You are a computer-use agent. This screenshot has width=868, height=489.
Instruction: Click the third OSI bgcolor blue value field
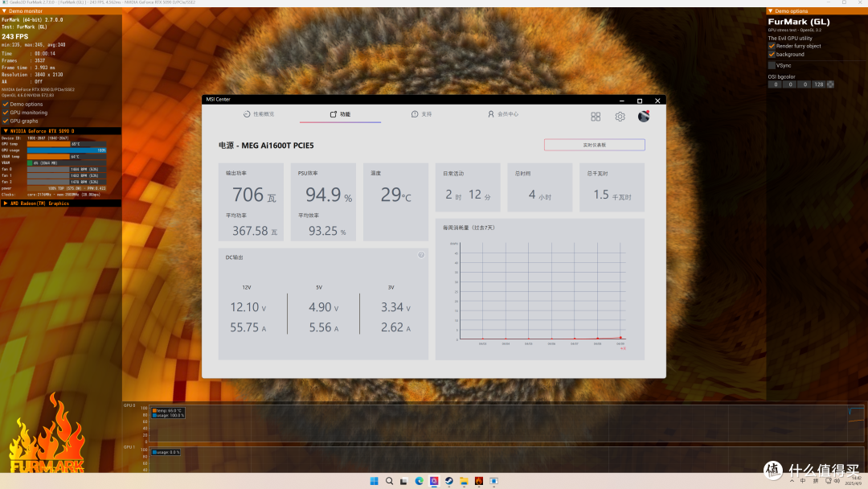tap(805, 84)
